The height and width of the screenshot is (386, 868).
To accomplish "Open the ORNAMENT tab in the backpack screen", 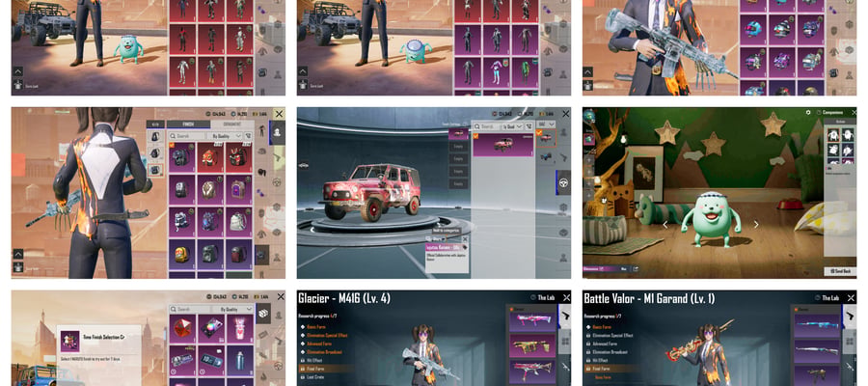I will (232, 124).
